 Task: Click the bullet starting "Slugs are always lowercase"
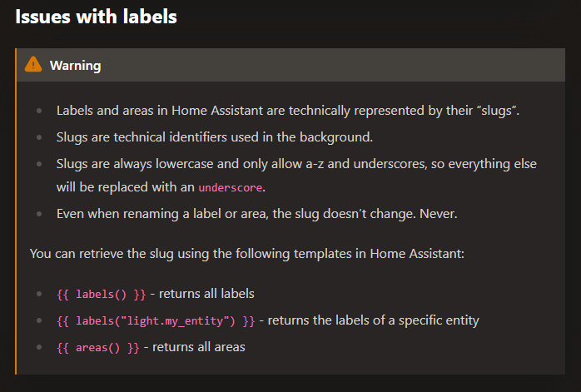tap(291, 162)
